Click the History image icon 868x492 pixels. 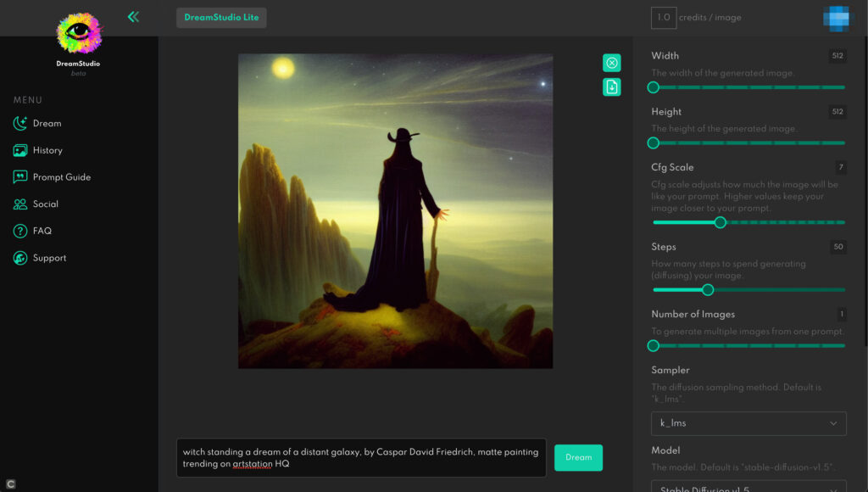pyautogui.click(x=20, y=150)
